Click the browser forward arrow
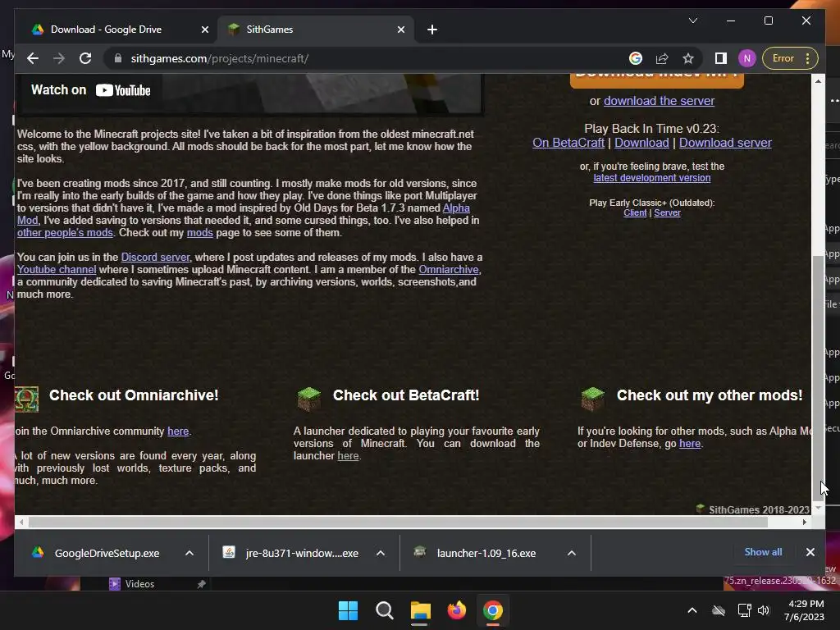The image size is (840, 630). (59, 58)
